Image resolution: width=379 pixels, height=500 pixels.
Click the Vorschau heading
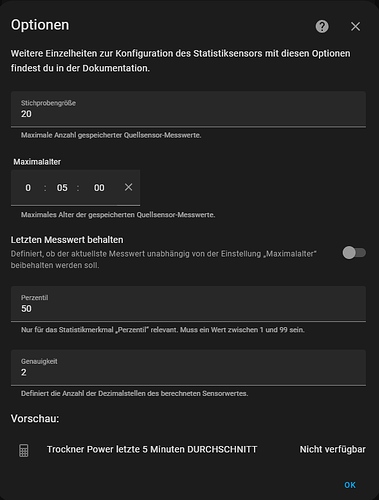click(35, 418)
